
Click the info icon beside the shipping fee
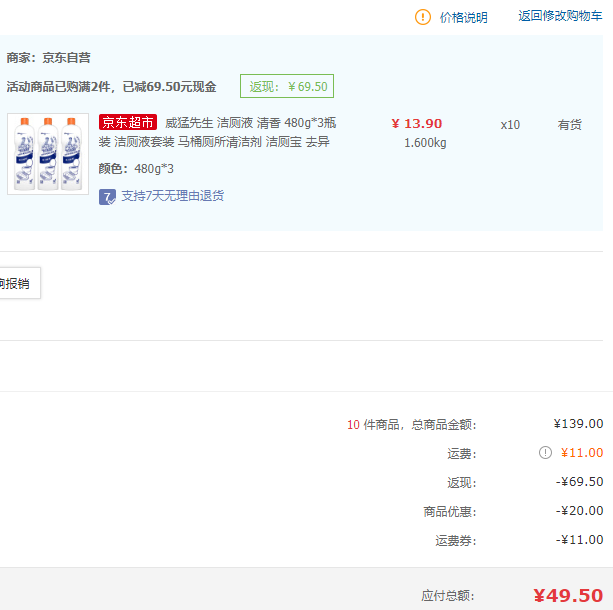545,453
